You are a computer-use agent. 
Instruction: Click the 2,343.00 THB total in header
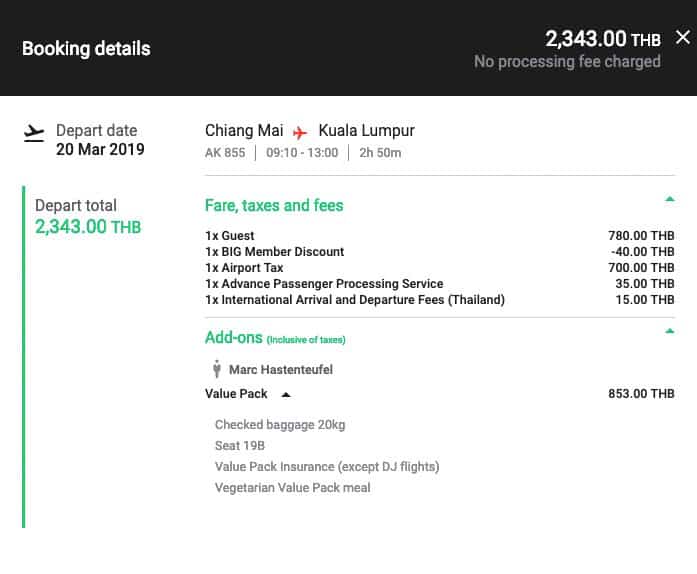click(603, 39)
